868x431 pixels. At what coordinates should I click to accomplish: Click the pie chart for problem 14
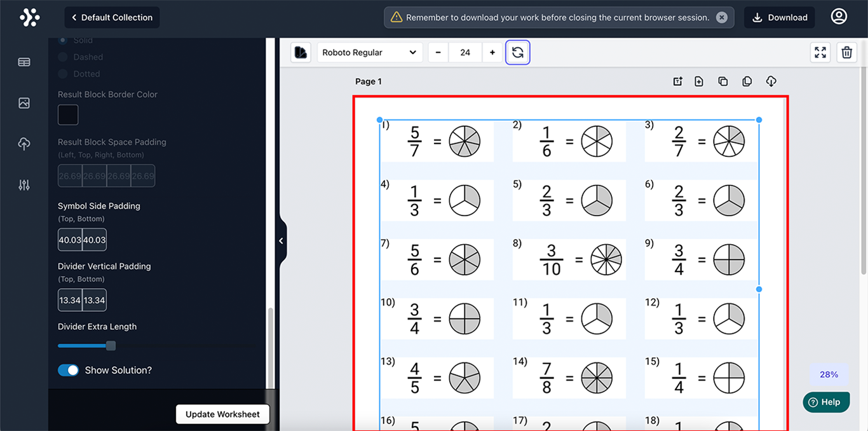(x=597, y=378)
